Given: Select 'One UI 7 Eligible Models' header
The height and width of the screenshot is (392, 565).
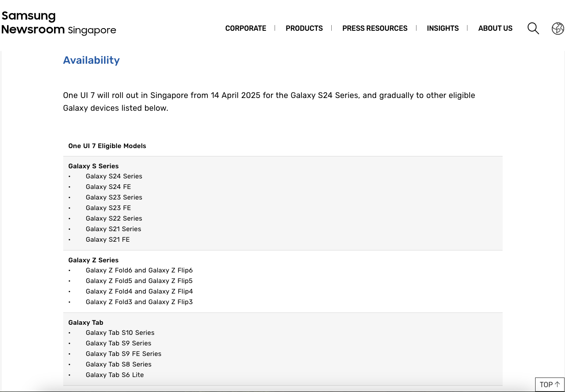Looking at the screenshot, I should point(107,146).
